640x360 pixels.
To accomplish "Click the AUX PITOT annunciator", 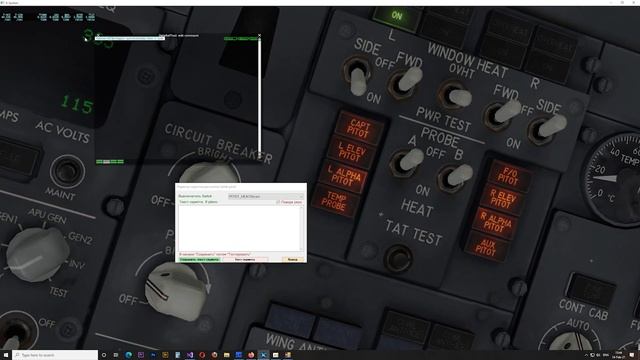I will click(x=487, y=247).
